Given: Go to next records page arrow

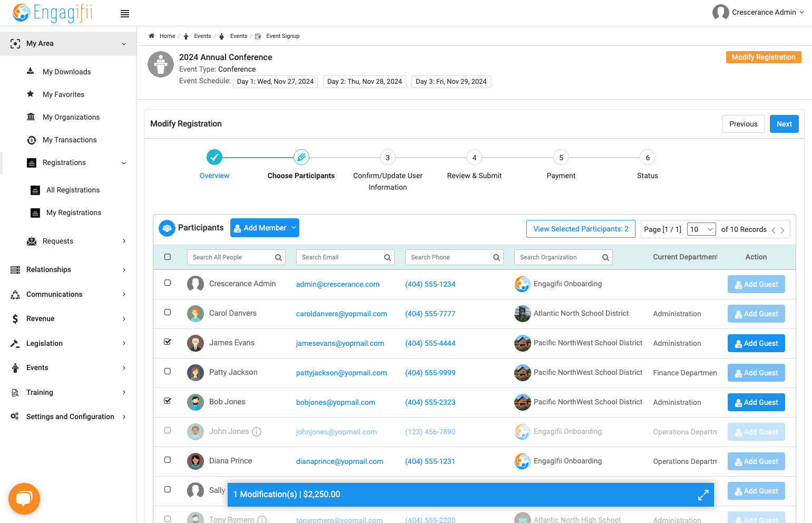Looking at the screenshot, I should (782, 230).
